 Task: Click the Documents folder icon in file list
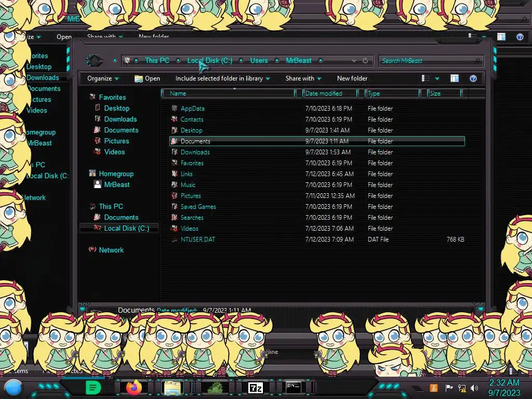click(x=175, y=141)
